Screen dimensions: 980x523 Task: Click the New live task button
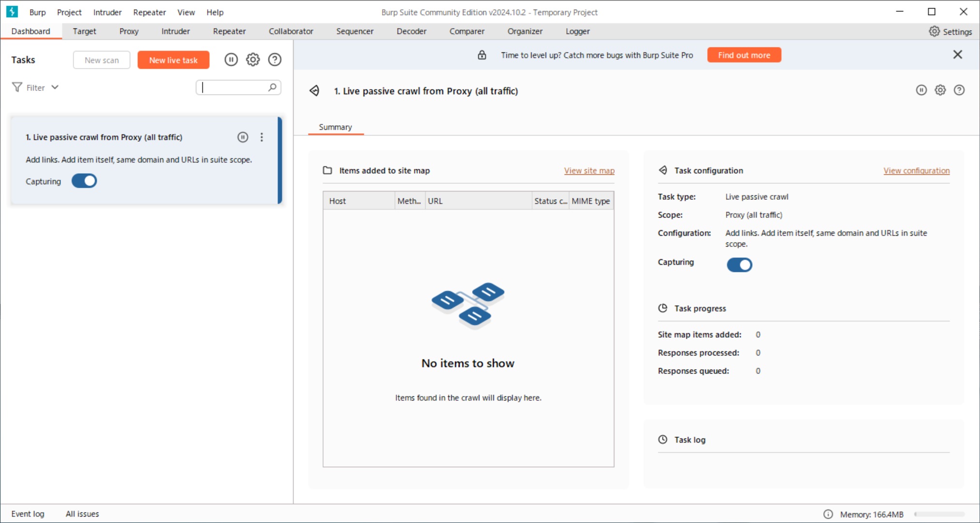173,60
